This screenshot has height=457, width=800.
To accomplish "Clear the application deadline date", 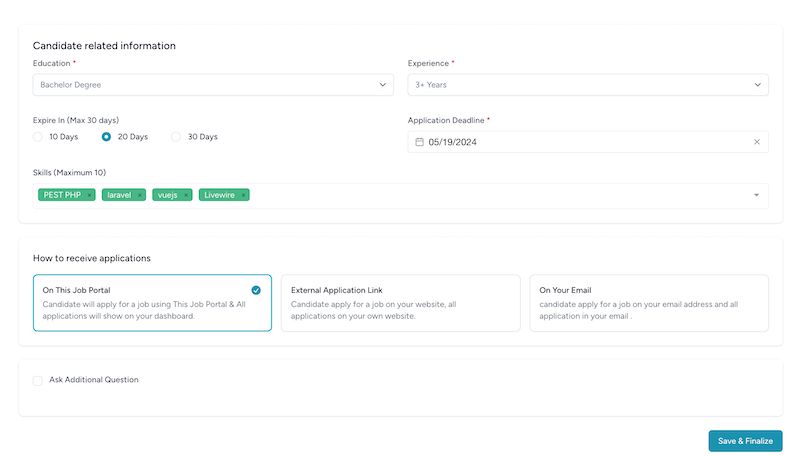I will (757, 142).
